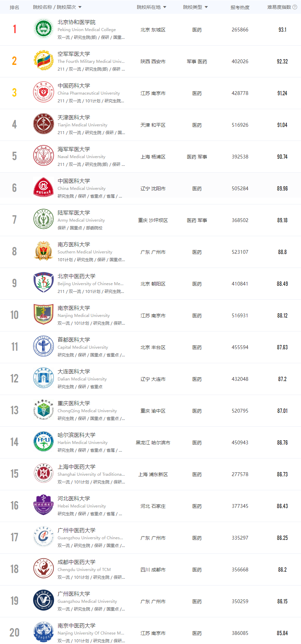Screen dimensions: 301x644
Task: Select the 重庆医科大学 logo
Action: (x=44, y=410)
